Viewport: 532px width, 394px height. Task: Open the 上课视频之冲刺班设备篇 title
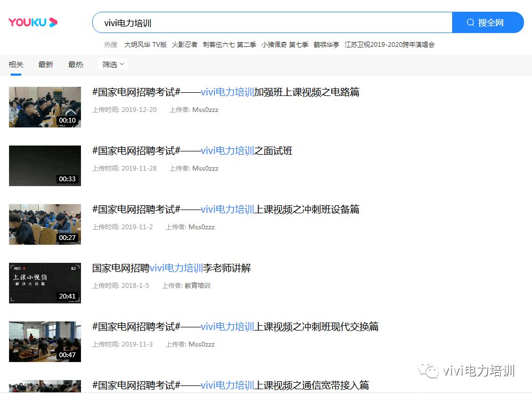(x=226, y=209)
